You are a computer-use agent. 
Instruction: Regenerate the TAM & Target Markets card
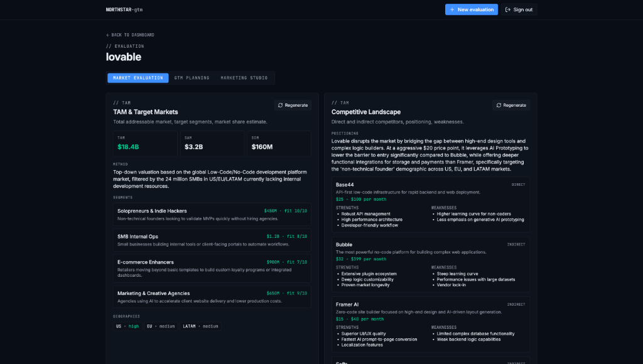[293, 105]
